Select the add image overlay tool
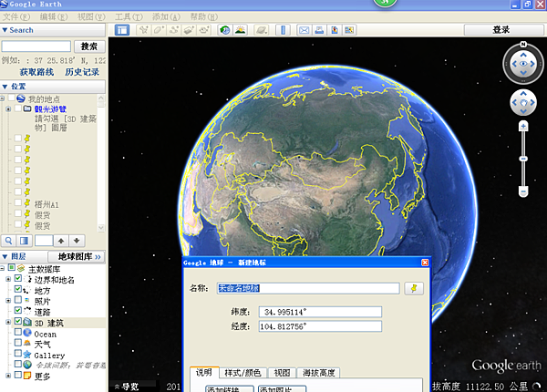 (189, 30)
